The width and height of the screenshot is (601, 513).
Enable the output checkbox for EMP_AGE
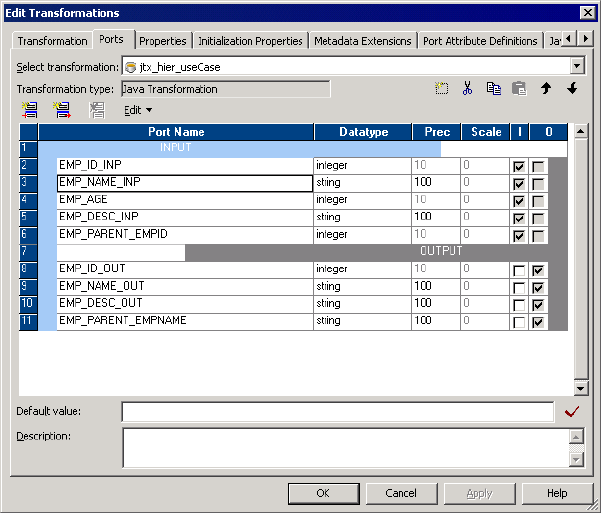point(539,201)
